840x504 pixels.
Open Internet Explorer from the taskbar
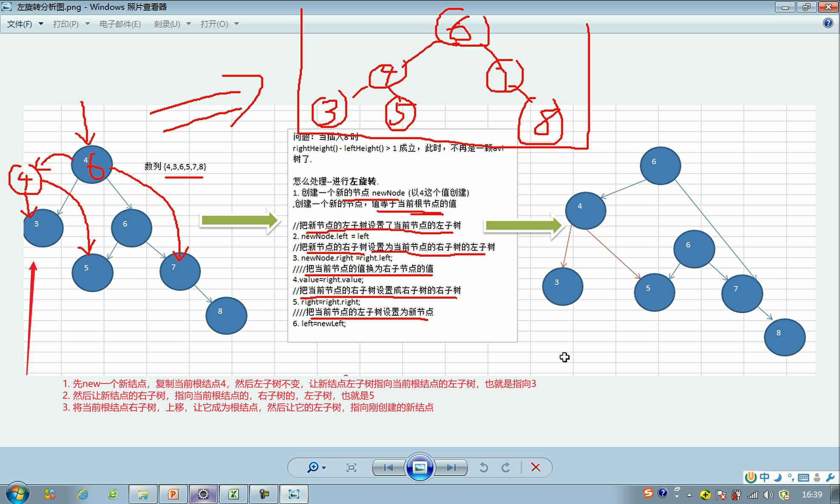click(x=82, y=494)
